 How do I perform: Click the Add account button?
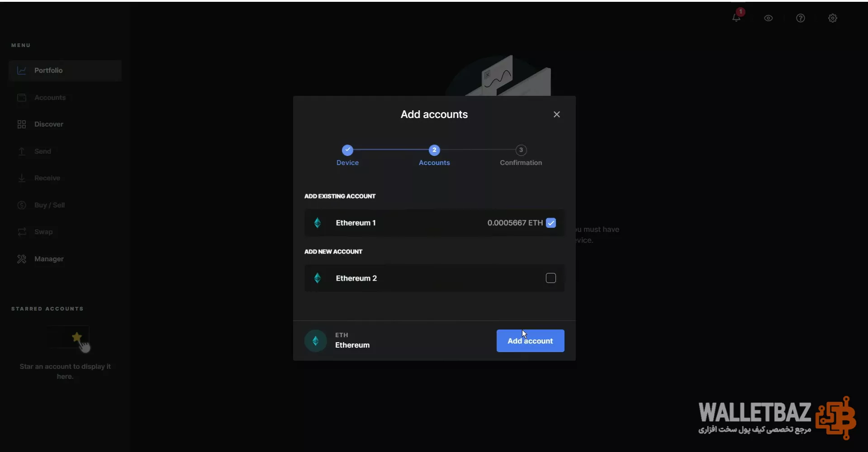pyautogui.click(x=531, y=341)
